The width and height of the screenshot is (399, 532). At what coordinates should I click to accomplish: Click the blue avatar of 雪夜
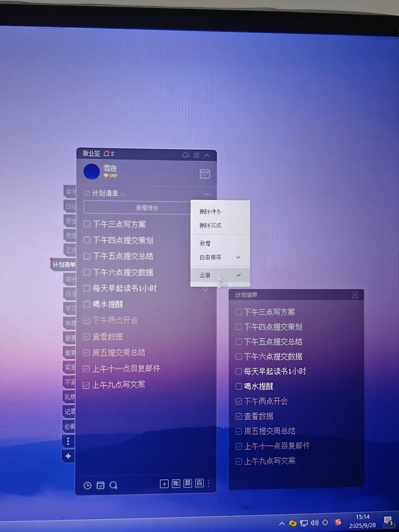(91, 171)
